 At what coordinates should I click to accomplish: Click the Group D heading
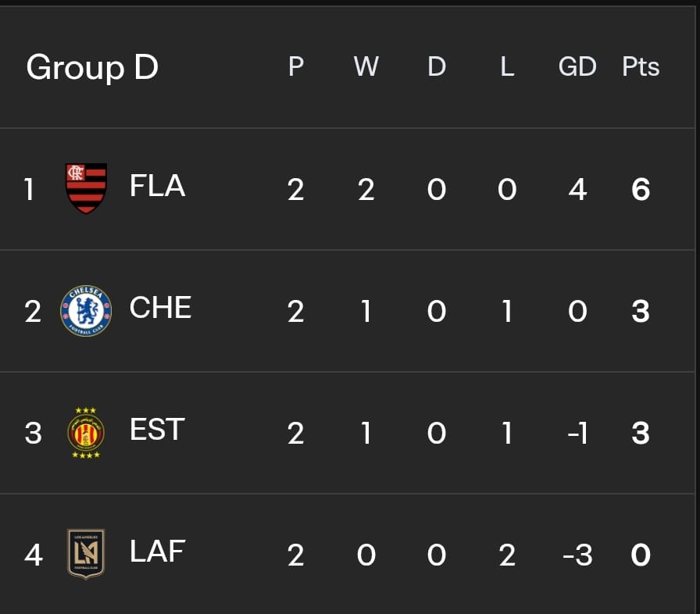(x=92, y=67)
